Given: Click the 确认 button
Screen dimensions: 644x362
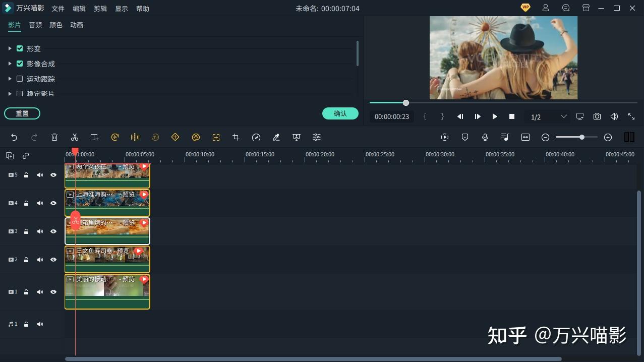Looking at the screenshot, I should (340, 113).
